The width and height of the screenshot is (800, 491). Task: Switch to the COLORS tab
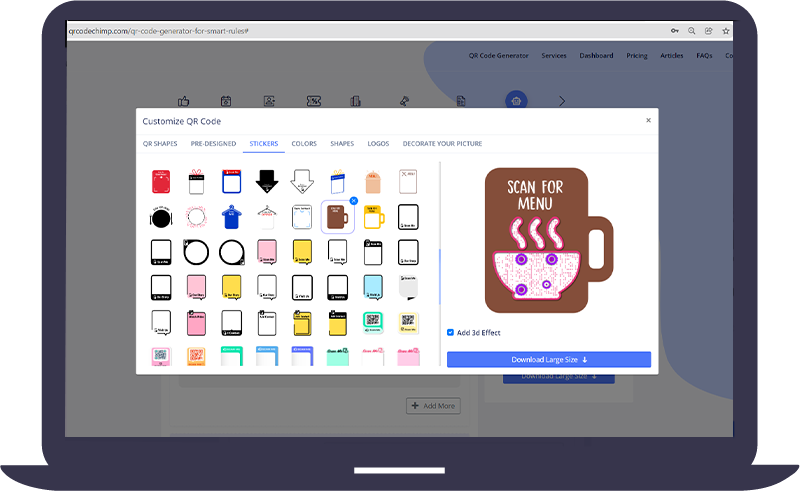[x=304, y=143]
